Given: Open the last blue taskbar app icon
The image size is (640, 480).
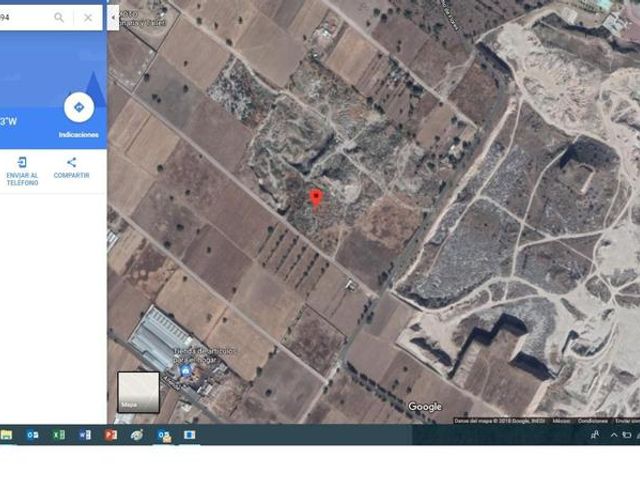Looking at the screenshot, I should pyautogui.click(x=189, y=435).
